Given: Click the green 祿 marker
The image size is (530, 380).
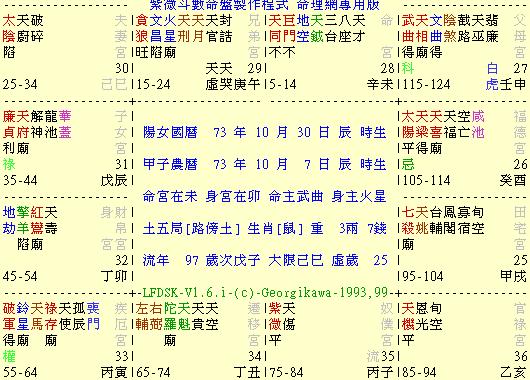Looking at the screenshot, I should [9, 164].
